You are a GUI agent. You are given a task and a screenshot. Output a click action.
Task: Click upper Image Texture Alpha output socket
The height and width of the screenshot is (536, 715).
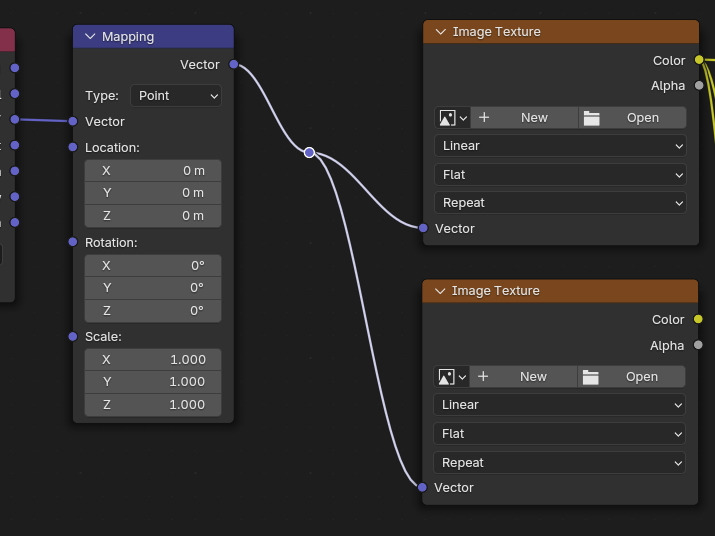pyautogui.click(x=699, y=85)
